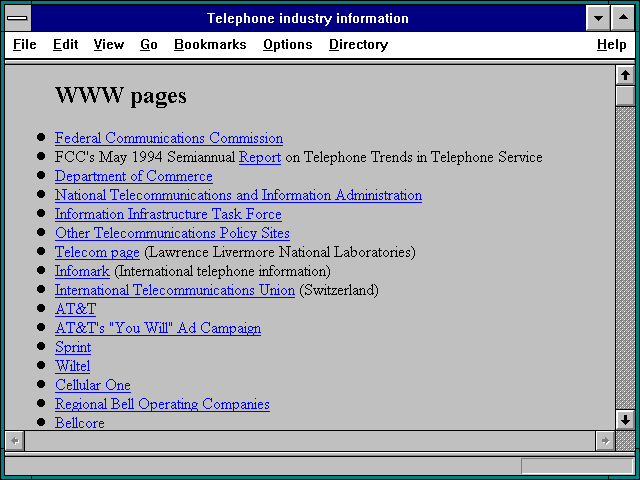Open the Edit menu
The width and height of the screenshot is (640, 480).
(65, 44)
